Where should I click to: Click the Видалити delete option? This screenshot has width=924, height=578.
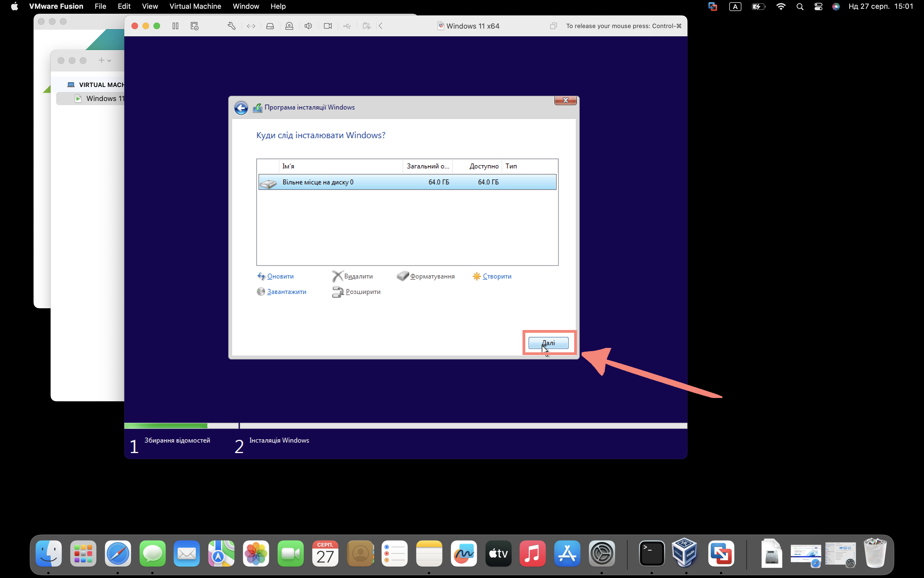pyautogui.click(x=358, y=276)
